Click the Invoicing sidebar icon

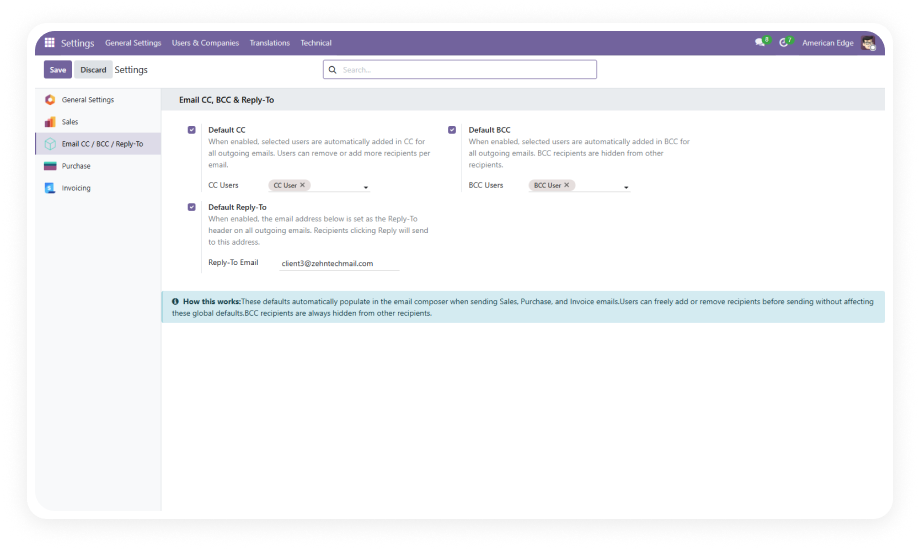[x=50, y=188]
